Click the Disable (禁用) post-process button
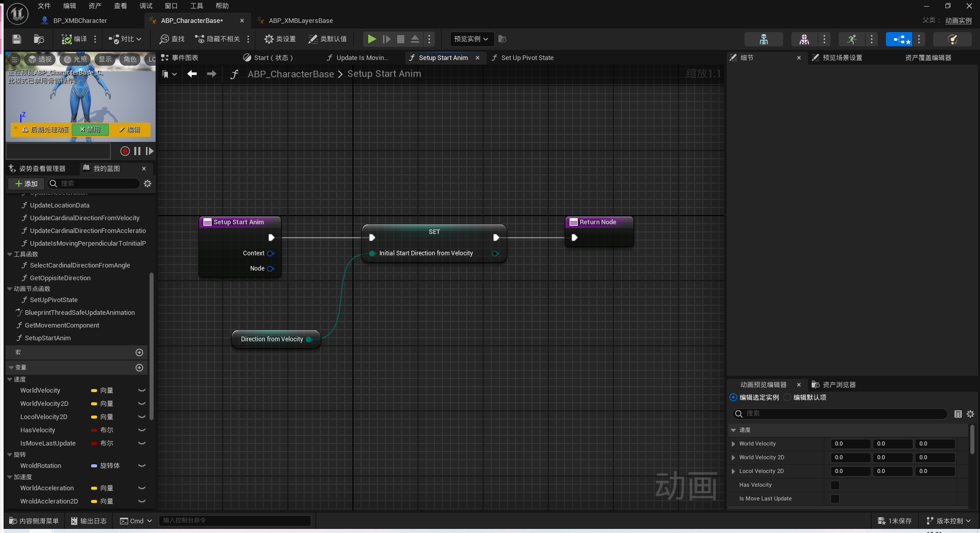This screenshot has height=533, width=980. [90, 130]
